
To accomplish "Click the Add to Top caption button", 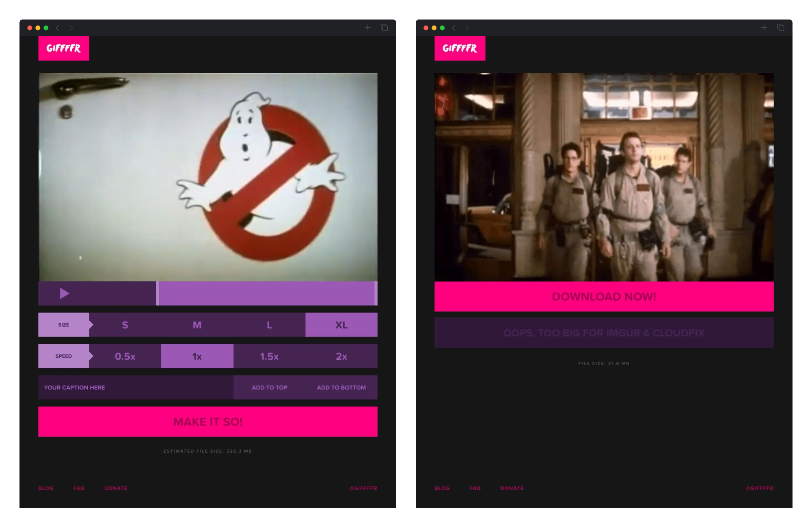I will click(x=269, y=388).
